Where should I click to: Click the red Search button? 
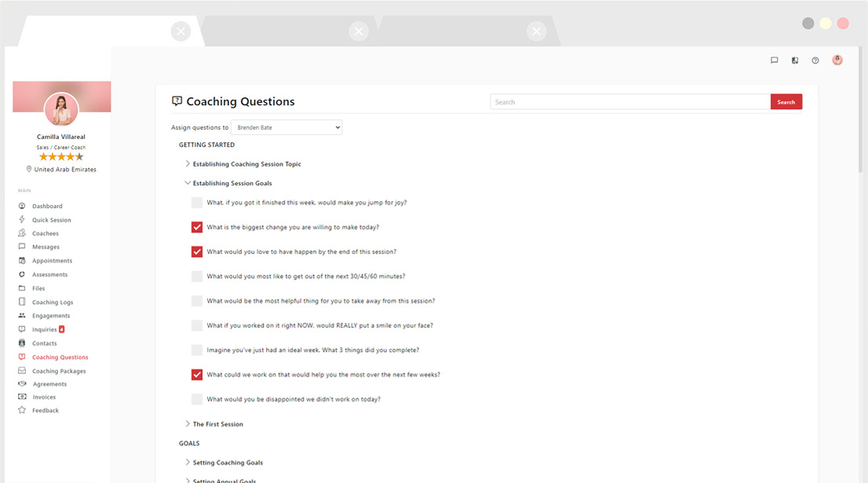786,102
